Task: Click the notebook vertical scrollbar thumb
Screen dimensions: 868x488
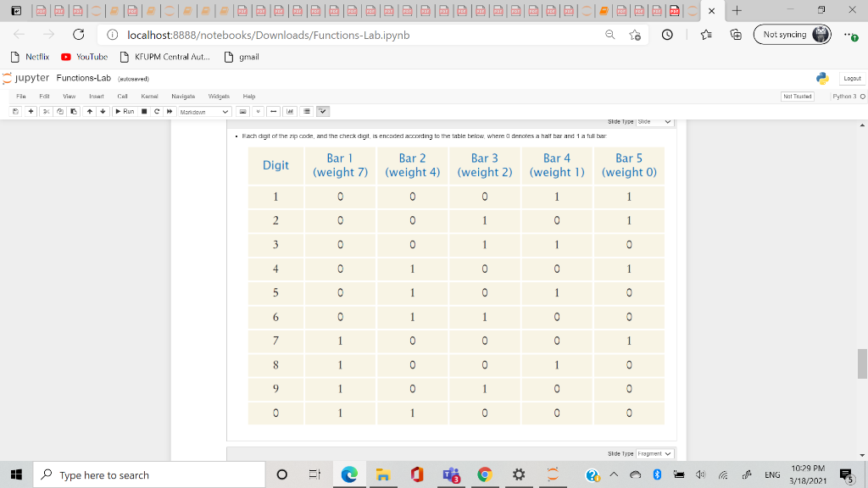Action: [x=862, y=363]
